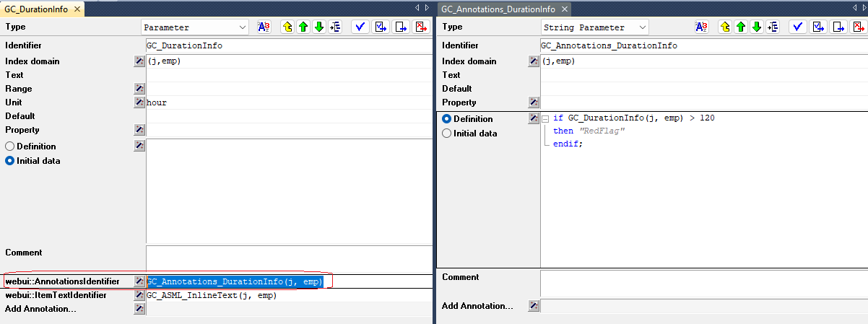
Task: Open the String Parameter type dropdown
Action: 594,27
